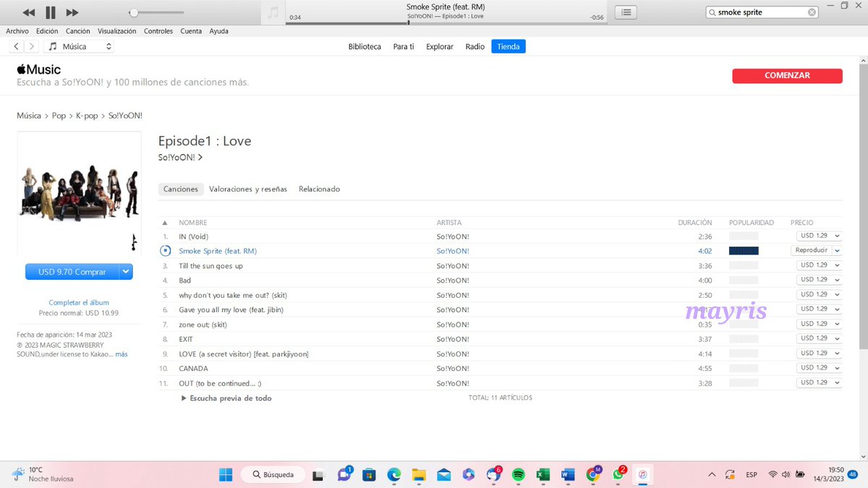This screenshot has height=488, width=868.
Task: Open the Cuenta menu
Action: pos(191,31)
